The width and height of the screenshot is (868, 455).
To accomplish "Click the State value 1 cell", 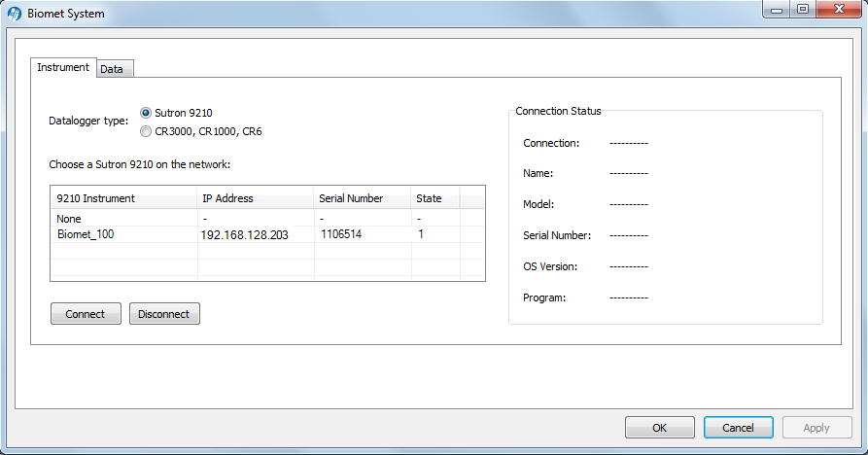I will click(421, 234).
